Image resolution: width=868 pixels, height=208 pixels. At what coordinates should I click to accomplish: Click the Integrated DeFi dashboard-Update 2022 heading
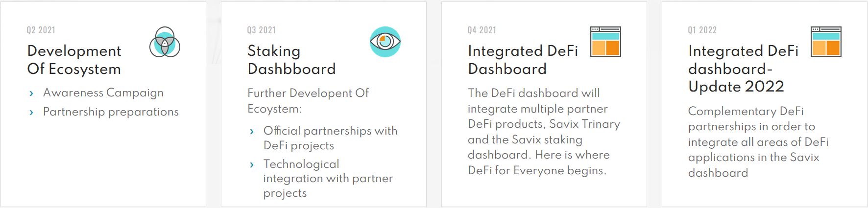[x=743, y=69]
